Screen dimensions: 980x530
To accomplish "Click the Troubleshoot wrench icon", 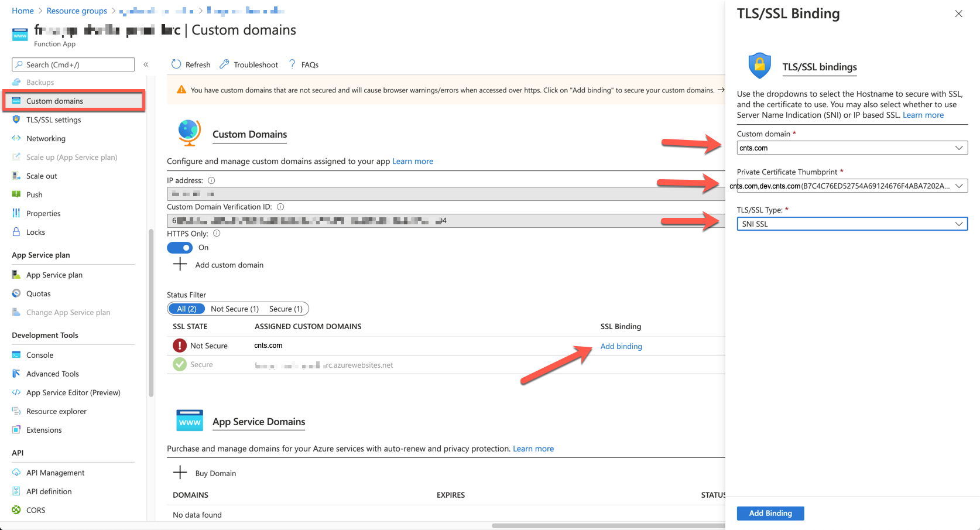I will (224, 64).
